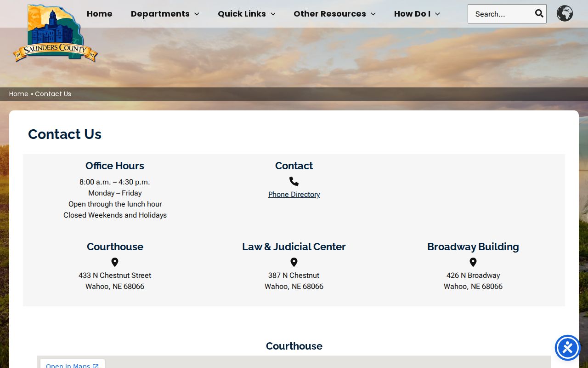Click the Contact section heading
Viewport: 588px width, 368px height.
pos(294,166)
